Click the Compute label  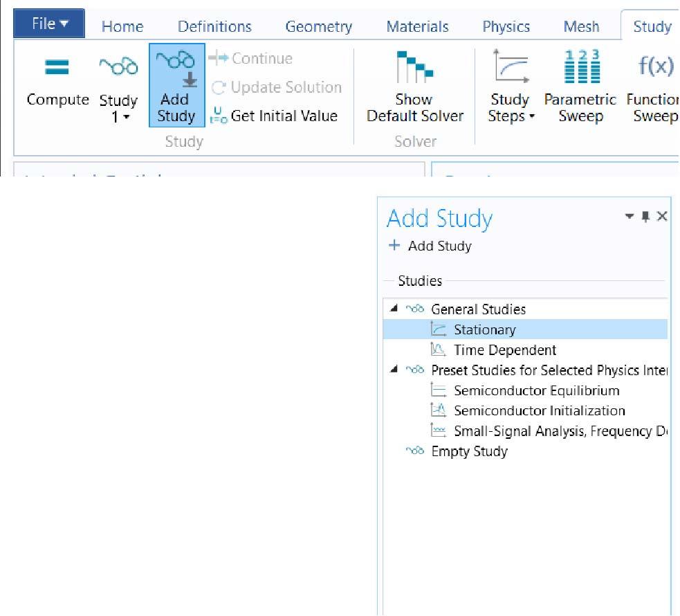click(57, 100)
